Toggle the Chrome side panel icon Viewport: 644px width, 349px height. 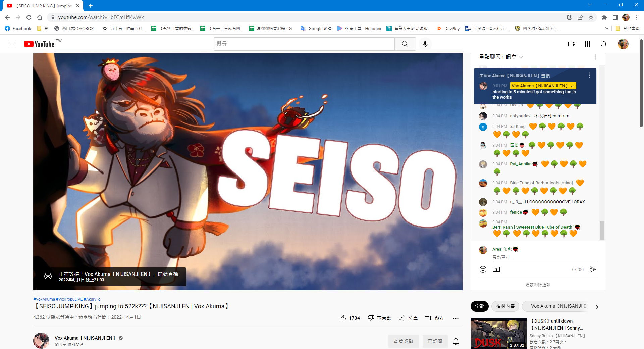pos(615,17)
